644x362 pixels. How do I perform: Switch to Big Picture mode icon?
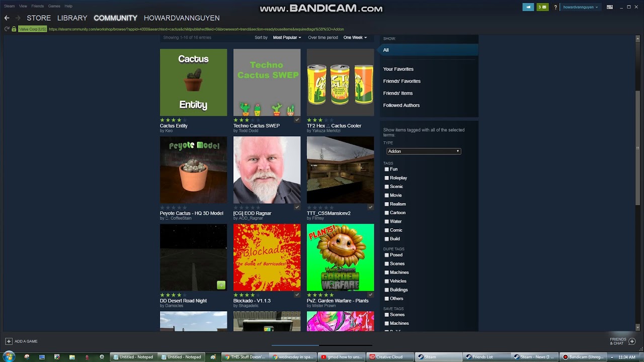610,7
